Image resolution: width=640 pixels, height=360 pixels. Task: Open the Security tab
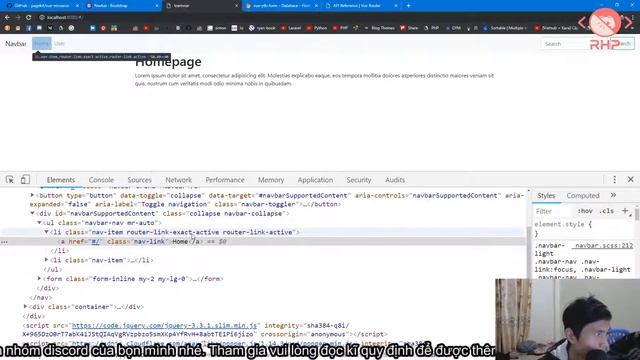pos(359,180)
